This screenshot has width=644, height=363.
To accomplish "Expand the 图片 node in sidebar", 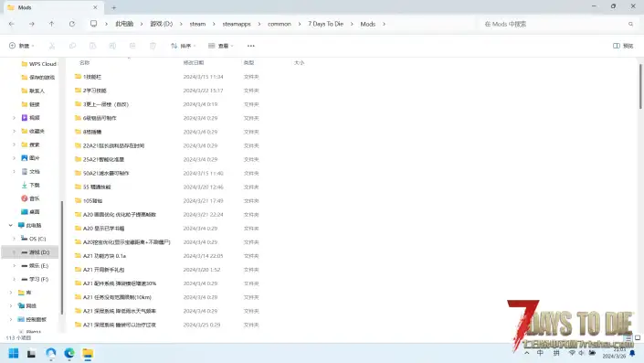I will pyautogui.click(x=14, y=158).
